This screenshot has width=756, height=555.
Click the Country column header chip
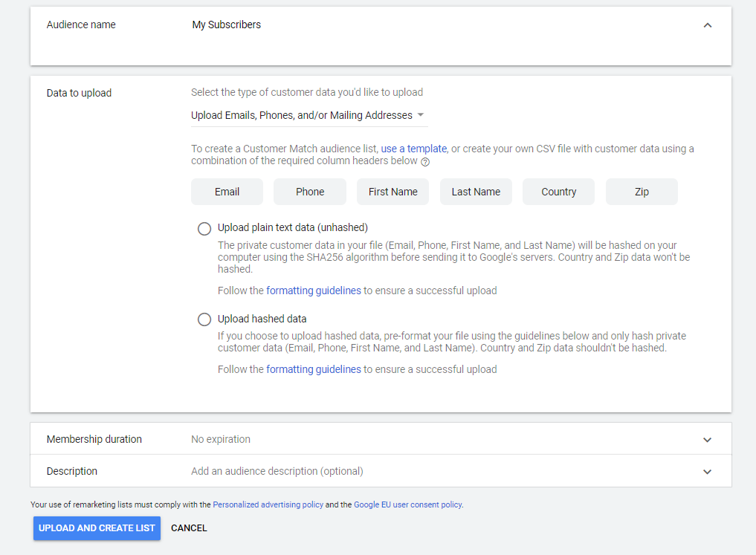pyautogui.click(x=558, y=192)
